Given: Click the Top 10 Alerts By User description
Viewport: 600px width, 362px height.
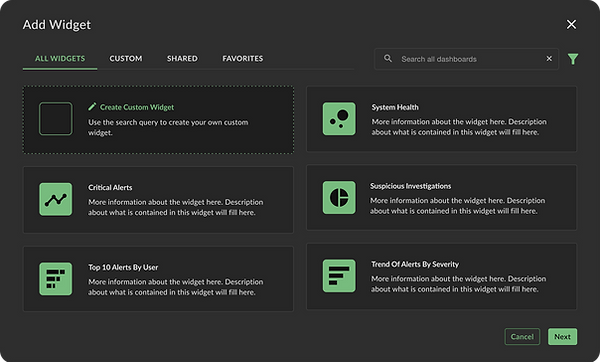Looking at the screenshot, I should [176, 287].
